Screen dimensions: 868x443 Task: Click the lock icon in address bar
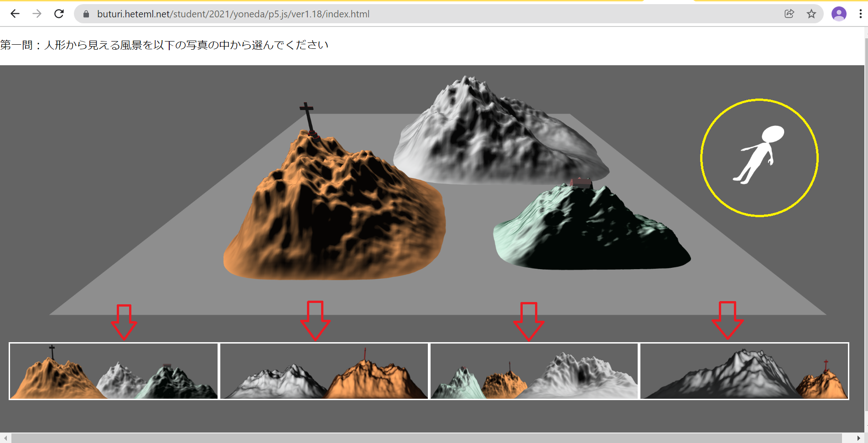tap(86, 14)
